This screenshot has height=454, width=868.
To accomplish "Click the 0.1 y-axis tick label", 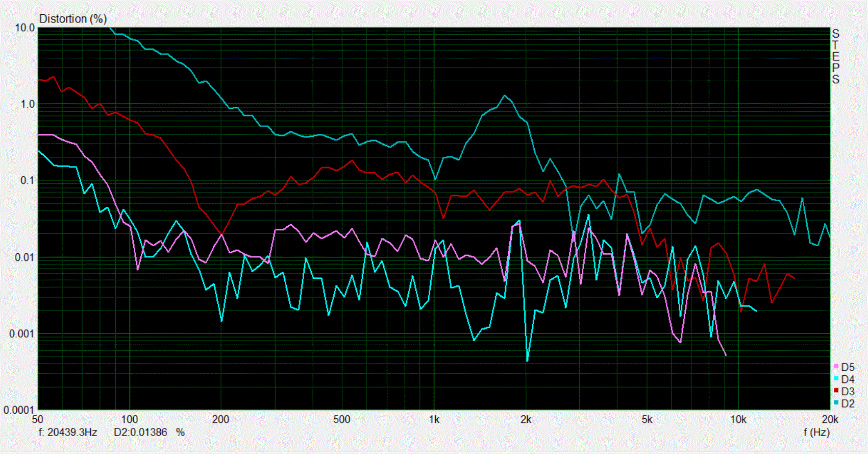I will [28, 181].
